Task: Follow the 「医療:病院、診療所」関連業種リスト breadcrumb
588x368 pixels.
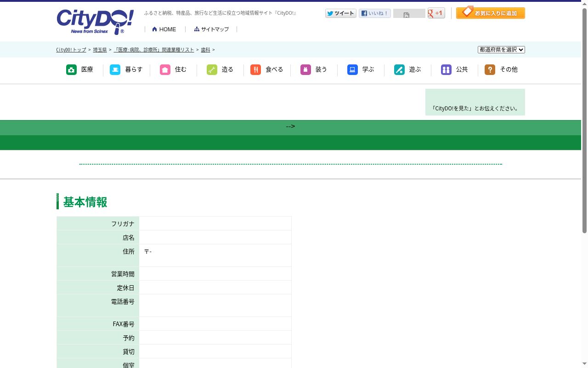Action: 154,50
